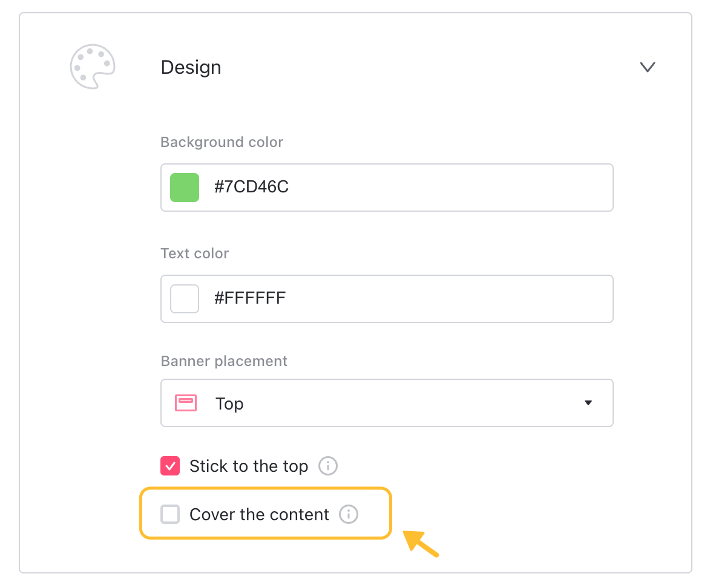The height and width of the screenshot is (588, 713).
Task: Select the green background color swatch
Action: coord(184,188)
